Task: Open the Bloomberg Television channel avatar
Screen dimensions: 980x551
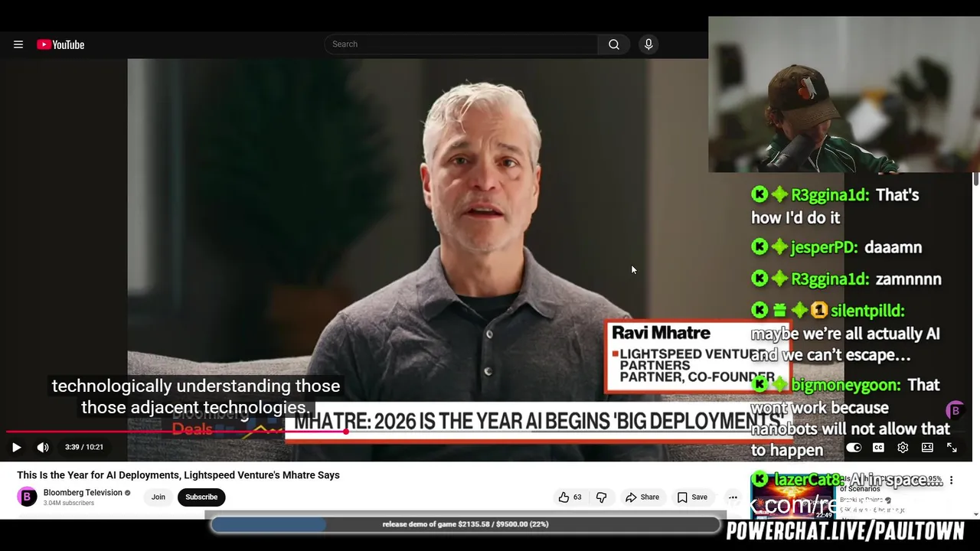Action: pyautogui.click(x=27, y=497)
